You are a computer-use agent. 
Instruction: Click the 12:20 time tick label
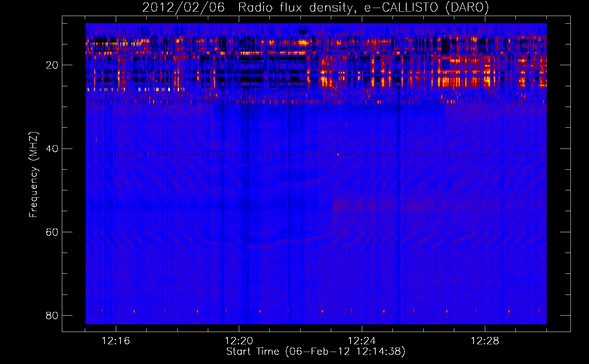tap(239, 341)
